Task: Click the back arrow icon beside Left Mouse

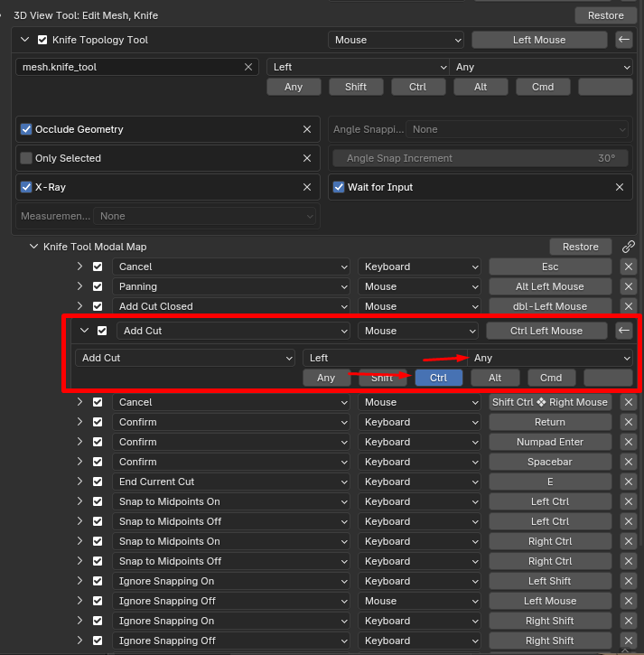Action: pyautogui.click(x=624, y=40)
